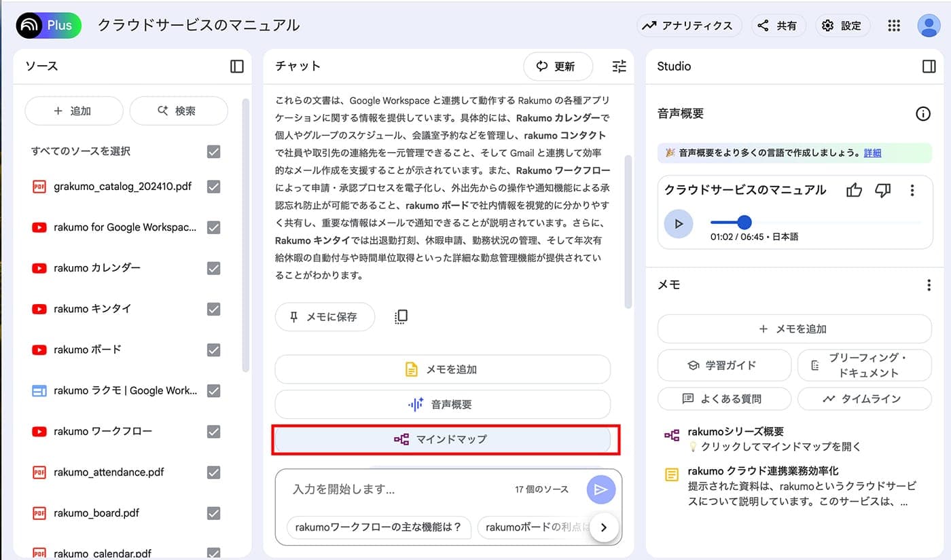Viewport: 951px width, 560px height.
Task: Uncheck rakumo ラクモ Google Work source checkbox
Action: click(x=213, y=390)
